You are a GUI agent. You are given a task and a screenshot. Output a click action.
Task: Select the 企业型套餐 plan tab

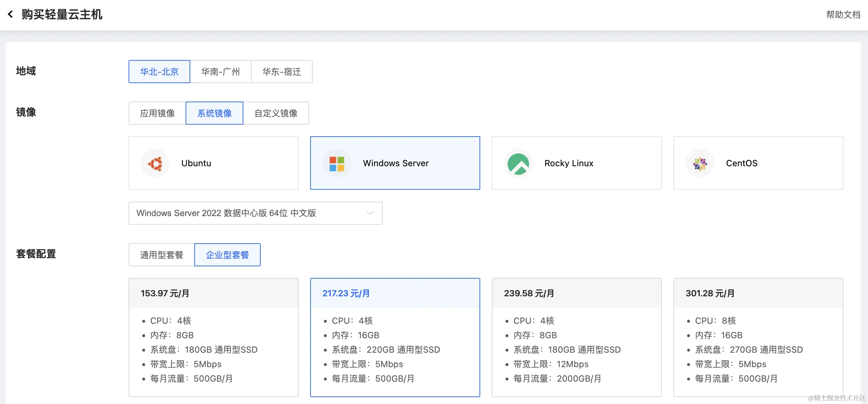point(227,255)
